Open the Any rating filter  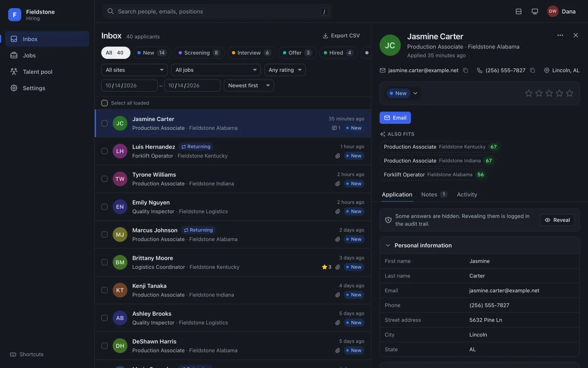pyautogui.click(x=285, y=70)
